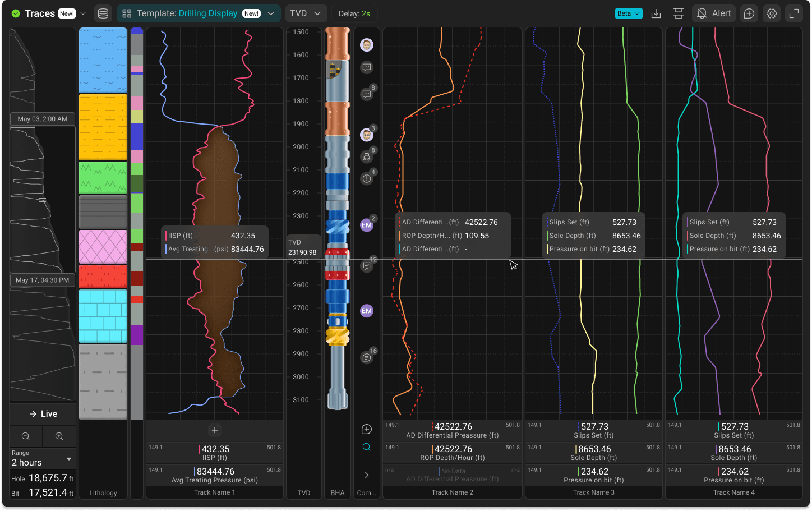
Task: Click the Track Name 1 label
Action: (x=215, y=492)
